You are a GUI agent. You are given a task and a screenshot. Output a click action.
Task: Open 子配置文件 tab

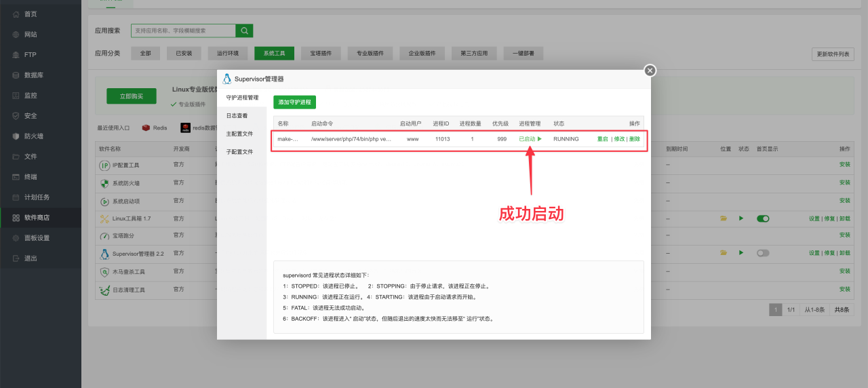(239, 152)
